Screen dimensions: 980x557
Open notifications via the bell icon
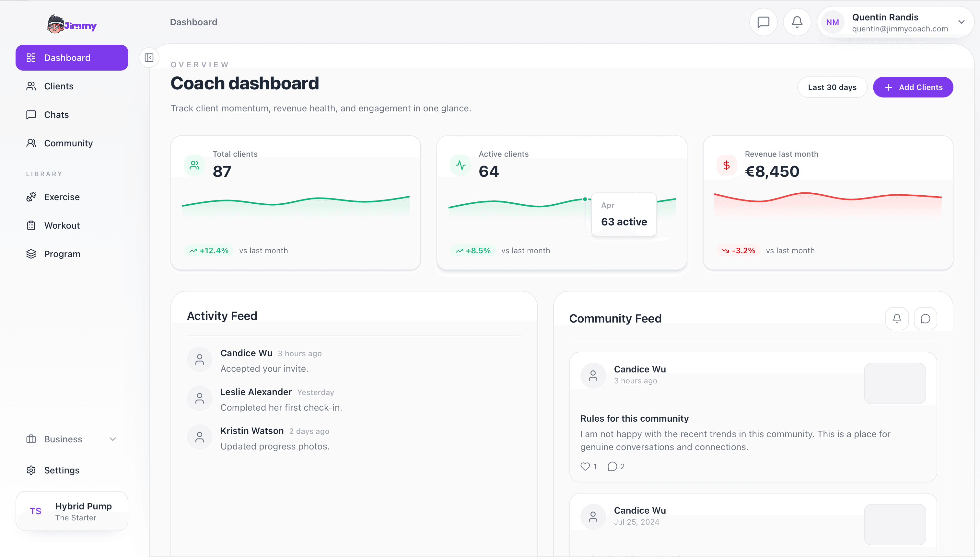point(796,22)
